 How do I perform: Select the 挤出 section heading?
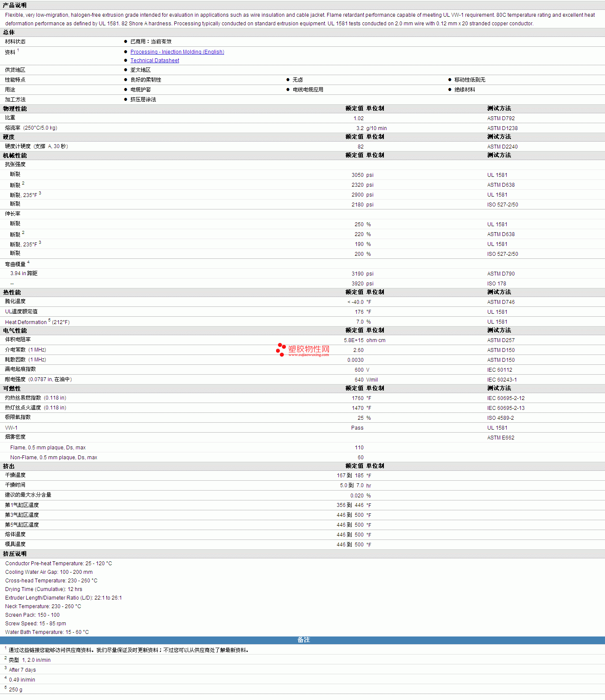[x=9, y=466]
